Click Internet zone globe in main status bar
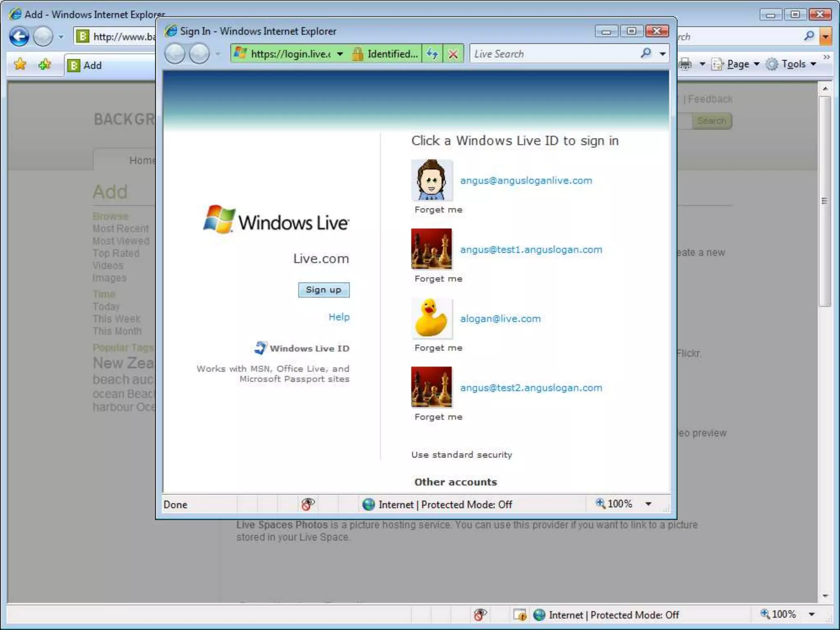This screenshot has width=840, height=630. point(539,614)
